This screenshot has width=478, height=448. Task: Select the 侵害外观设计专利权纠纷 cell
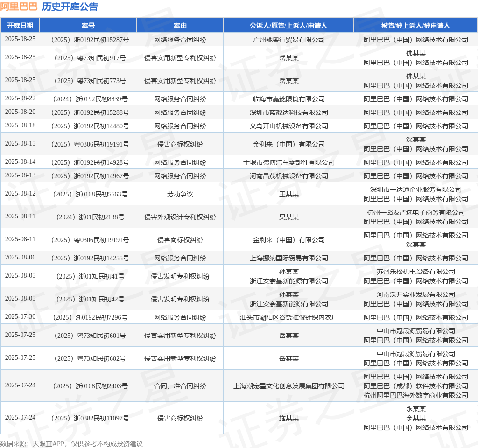[180, 217]
